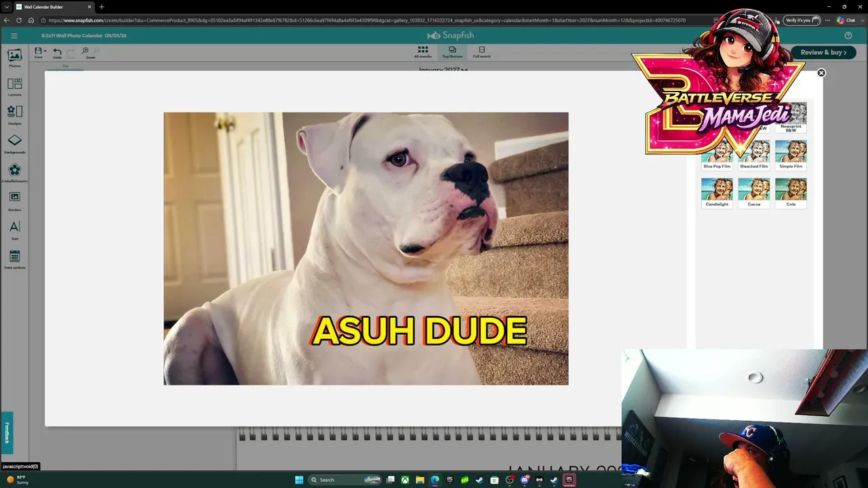Open the browser settings ellipsis menu
Screen dimensions: 868x488
click(827, 20)
